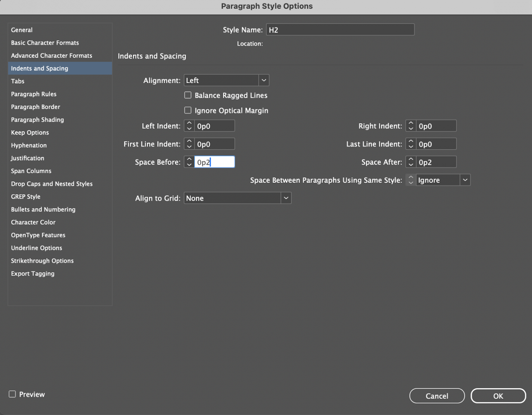Click the Last Line Indent down arrow

coord(410,146)
